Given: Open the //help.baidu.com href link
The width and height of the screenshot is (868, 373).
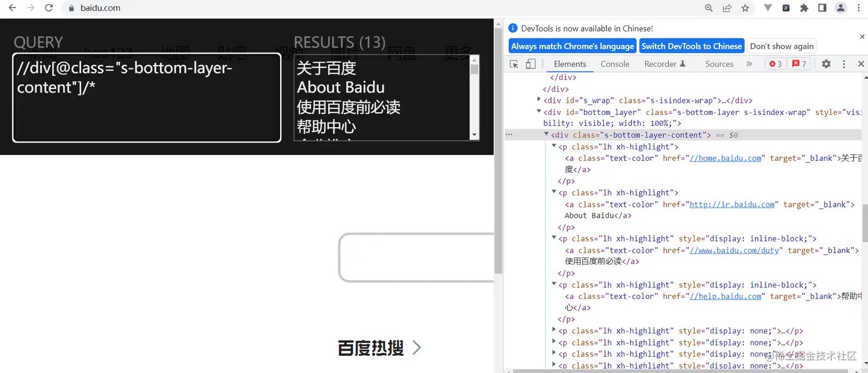Looking at the screenshot, I should coord(725,296).
